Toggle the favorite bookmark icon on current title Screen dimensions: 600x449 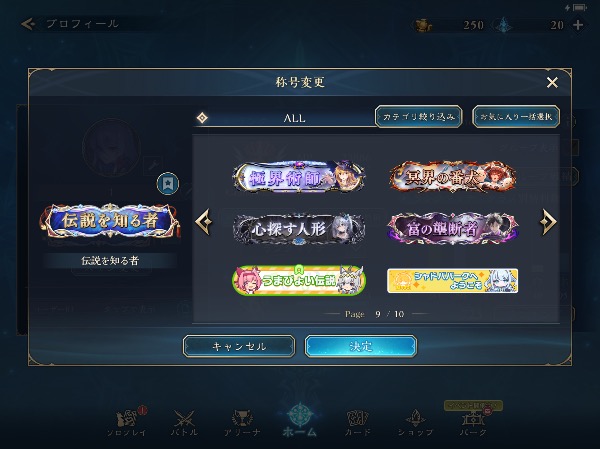pos(168,184)
